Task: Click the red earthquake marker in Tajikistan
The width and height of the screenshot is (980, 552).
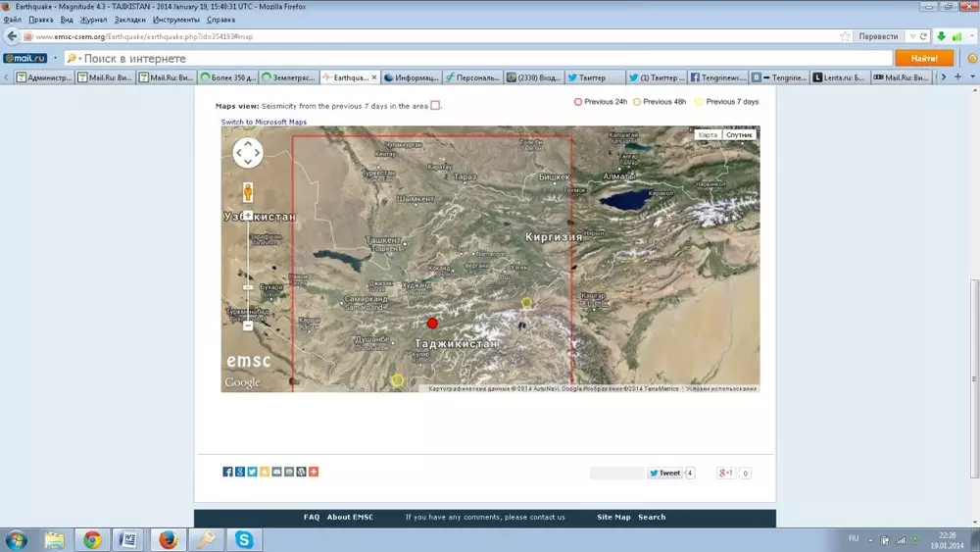Action: (432, 323)
